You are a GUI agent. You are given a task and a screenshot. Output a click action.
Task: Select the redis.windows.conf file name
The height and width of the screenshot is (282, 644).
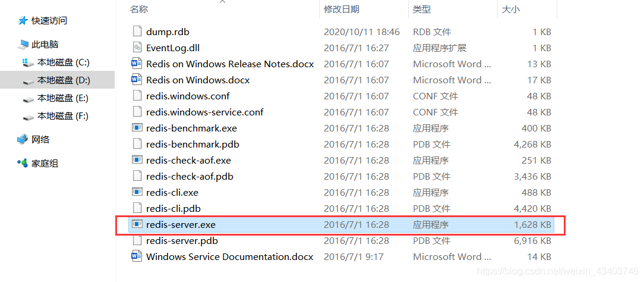point(188,96)
